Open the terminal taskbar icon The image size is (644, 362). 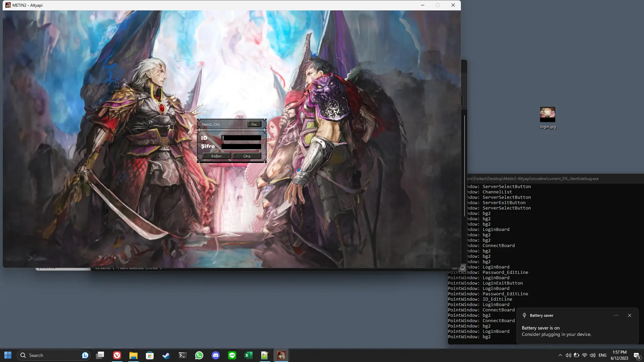point(182,355)
